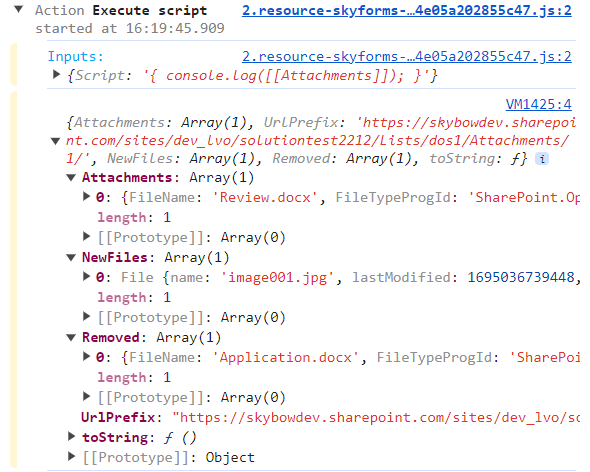Collapse the logged Attachments object summary
The width and height of the screenshot is (590, 472).
55,141
